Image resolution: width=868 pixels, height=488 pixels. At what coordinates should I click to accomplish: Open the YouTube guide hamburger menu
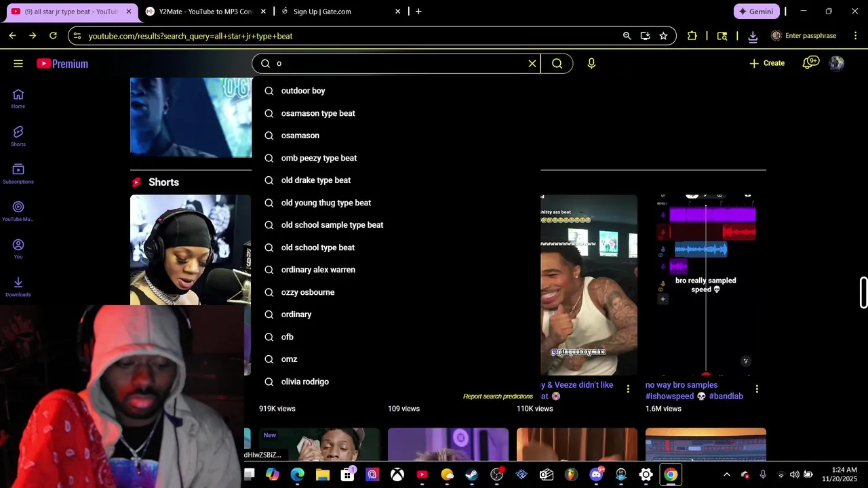click(x=18, y=64)
